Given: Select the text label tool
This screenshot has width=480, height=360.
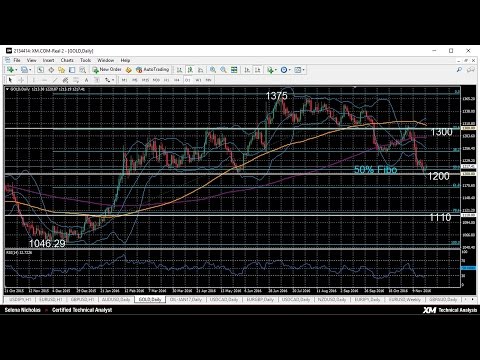Looking at the screenshot, I should tap(97, 80).
